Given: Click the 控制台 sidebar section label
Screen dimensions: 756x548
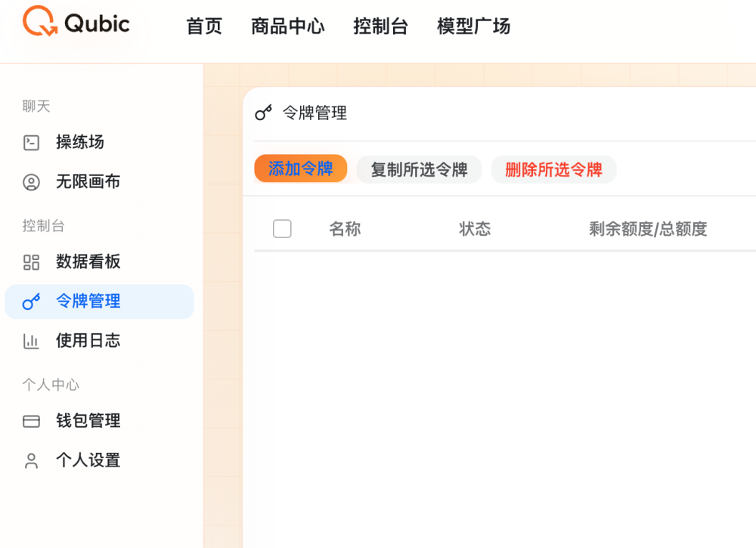Looking at the screenshot, I should [x=43, y=225].
